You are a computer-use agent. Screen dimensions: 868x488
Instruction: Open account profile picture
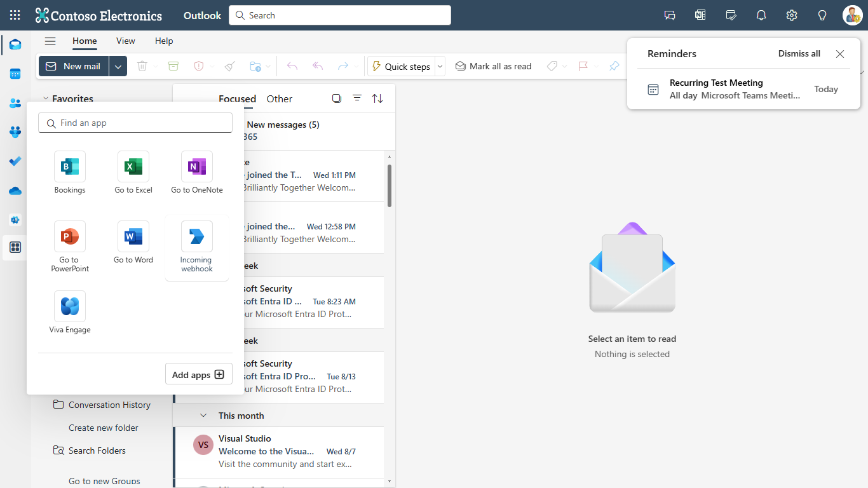pyautogui.click(x=853, y=15)
